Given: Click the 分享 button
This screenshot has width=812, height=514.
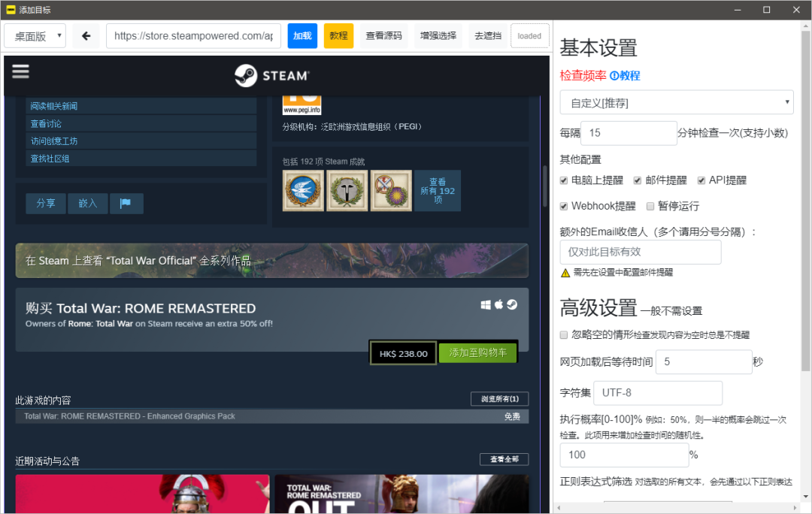Looking at the screenshot, I should 46,204.
